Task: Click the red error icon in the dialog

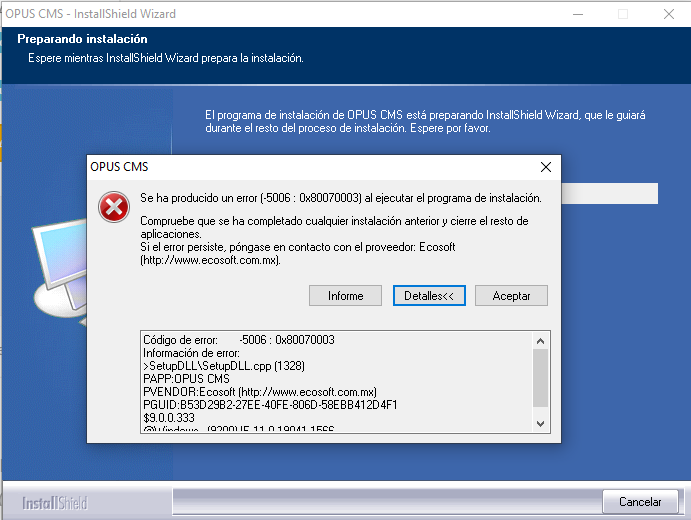Action: pyautogui.click(x=113, y=208)
